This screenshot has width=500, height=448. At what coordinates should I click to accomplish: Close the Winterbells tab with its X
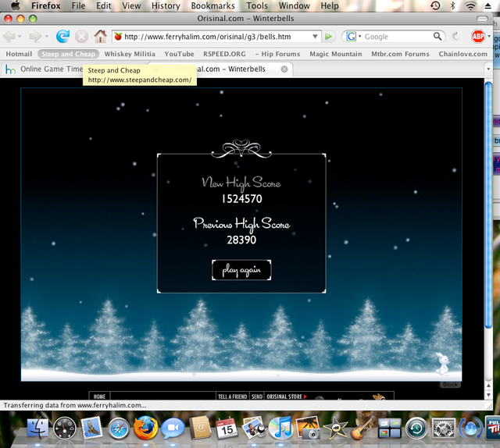284,69
